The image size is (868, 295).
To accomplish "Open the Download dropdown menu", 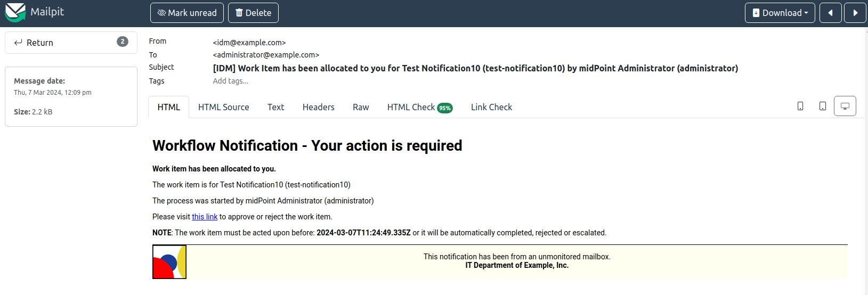I will (780, 13).
